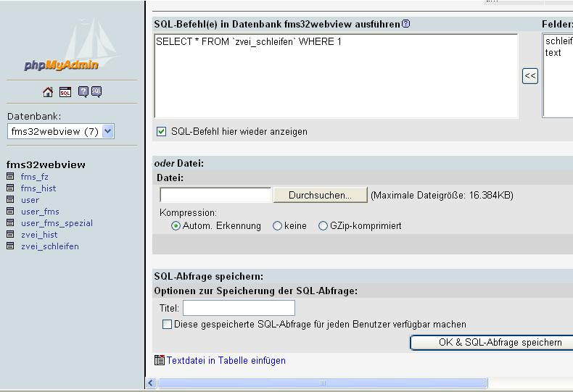Open the SQL query window icon
This screenshot has width=573, height=392.
coord(65,92)
